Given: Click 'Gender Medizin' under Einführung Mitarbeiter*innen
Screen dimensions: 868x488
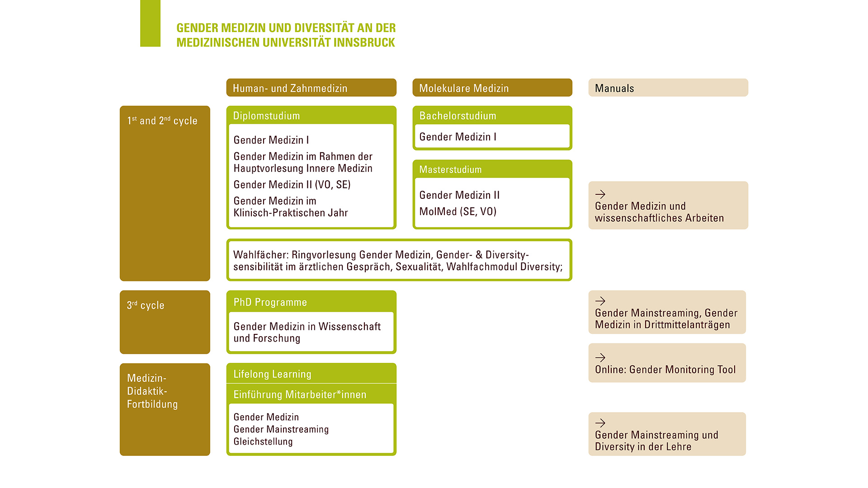Looking at the screenshot, I should (x=266, y=417).
